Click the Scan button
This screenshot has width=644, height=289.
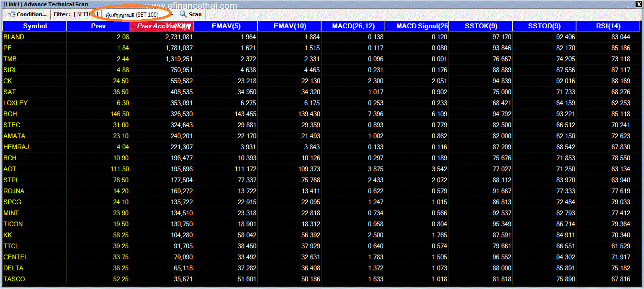click(191, 14)
